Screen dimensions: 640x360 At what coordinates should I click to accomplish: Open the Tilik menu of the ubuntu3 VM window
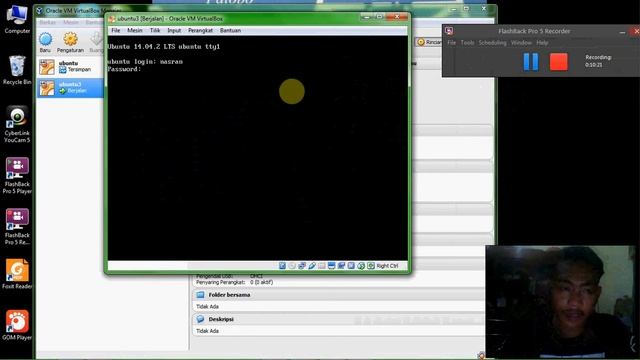point(155,30)
